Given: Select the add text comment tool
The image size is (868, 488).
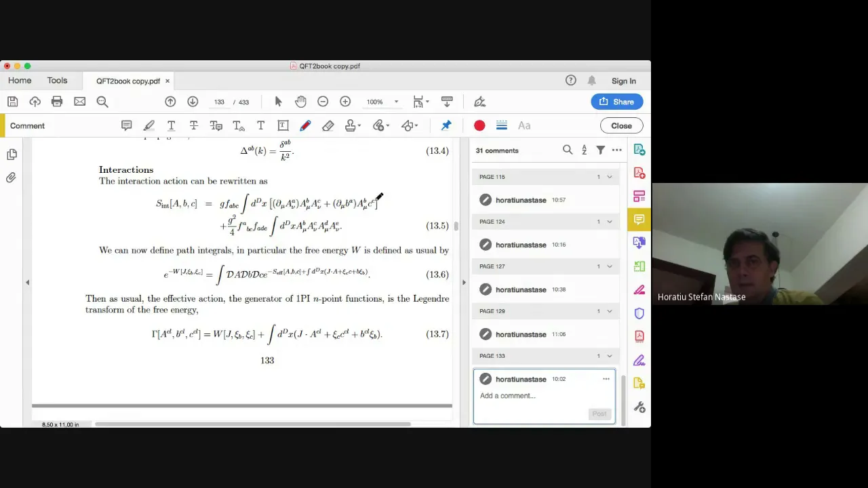Looking at the screenshot, I should (x=260, y=125).
